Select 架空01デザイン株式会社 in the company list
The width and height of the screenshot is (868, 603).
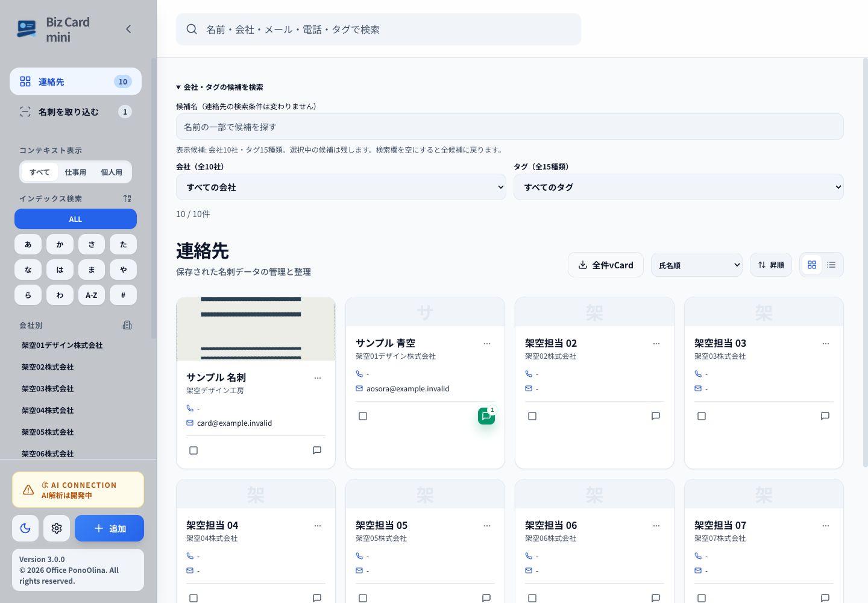[62, 346]
